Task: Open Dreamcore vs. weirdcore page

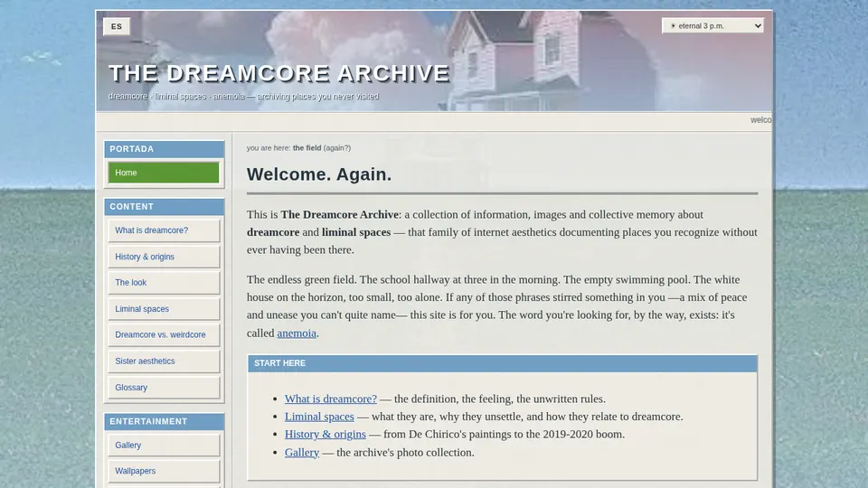Action: point(164,334)
